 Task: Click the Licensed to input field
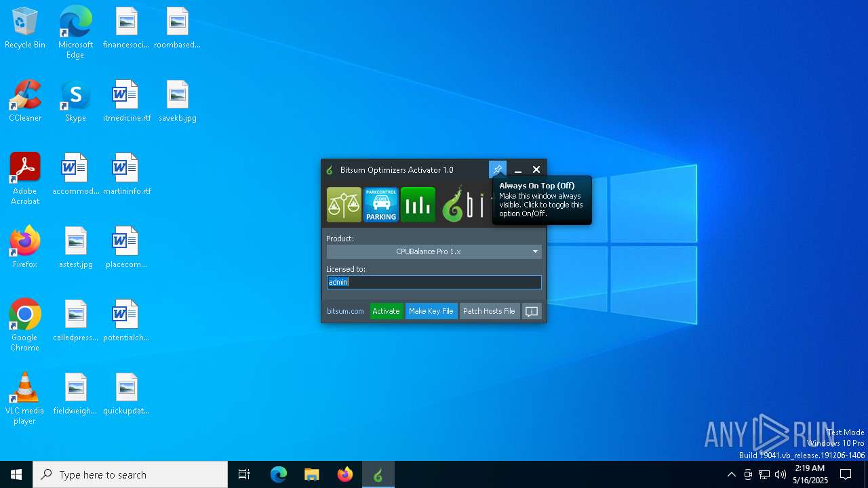tap(434, 282)
